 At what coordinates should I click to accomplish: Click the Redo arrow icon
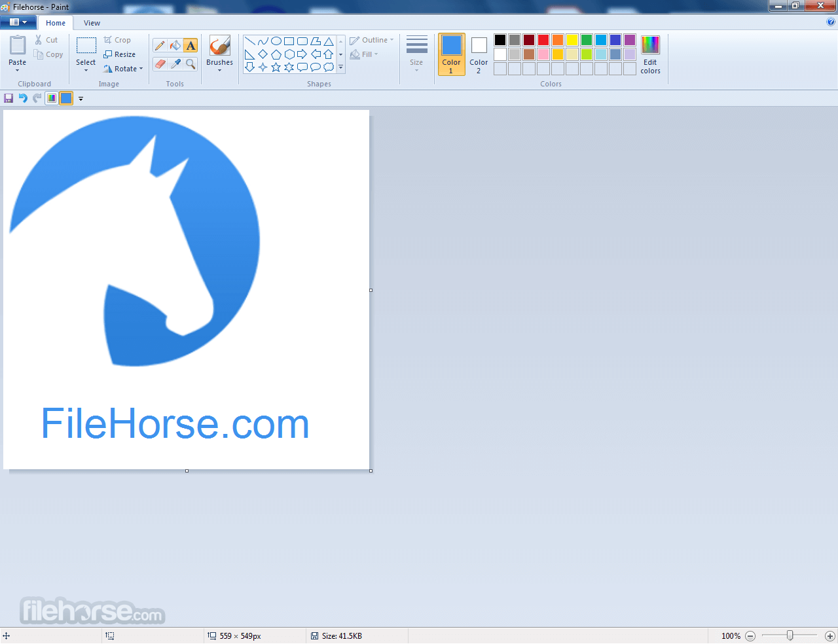pos(37,98)
